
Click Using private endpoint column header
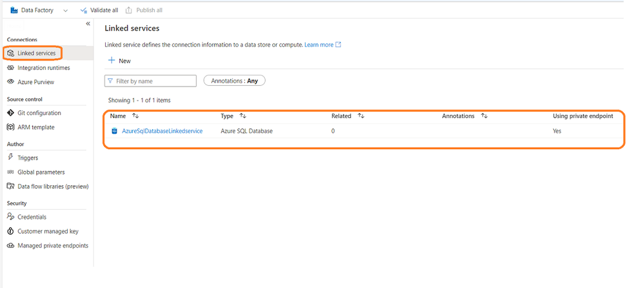pos(583,116)
